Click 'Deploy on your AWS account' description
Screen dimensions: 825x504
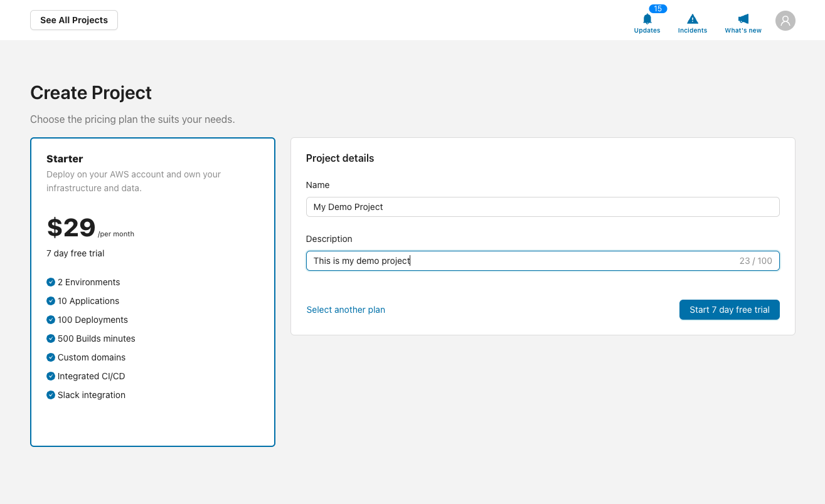coord(134,181)
